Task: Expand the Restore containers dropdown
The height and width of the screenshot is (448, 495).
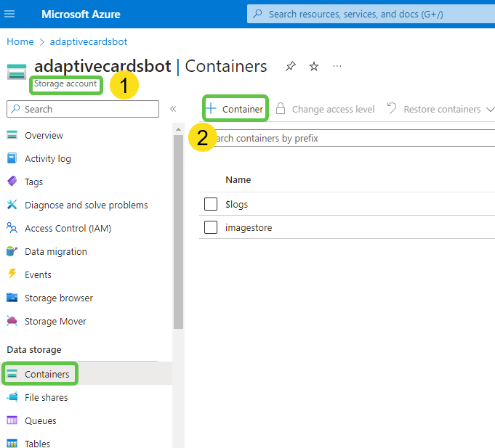Action: (489, 109)
